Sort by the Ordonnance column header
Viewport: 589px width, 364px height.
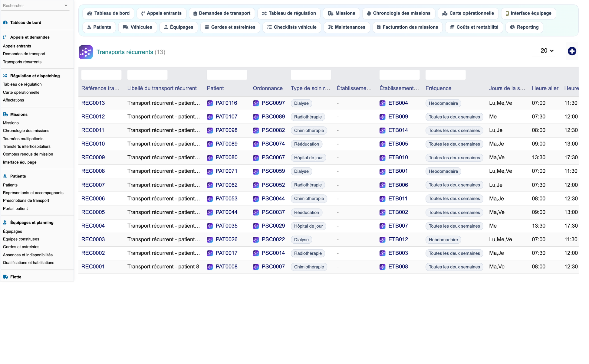pos(268,88)
